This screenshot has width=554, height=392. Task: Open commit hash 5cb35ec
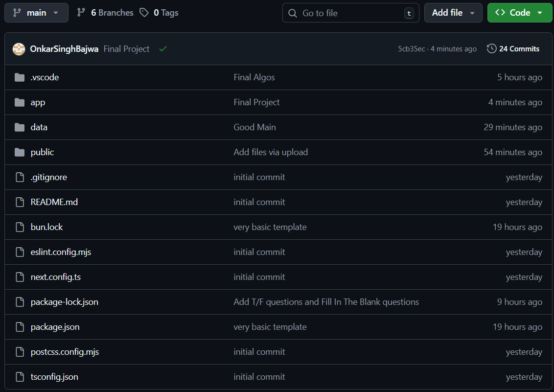[411, 49]
